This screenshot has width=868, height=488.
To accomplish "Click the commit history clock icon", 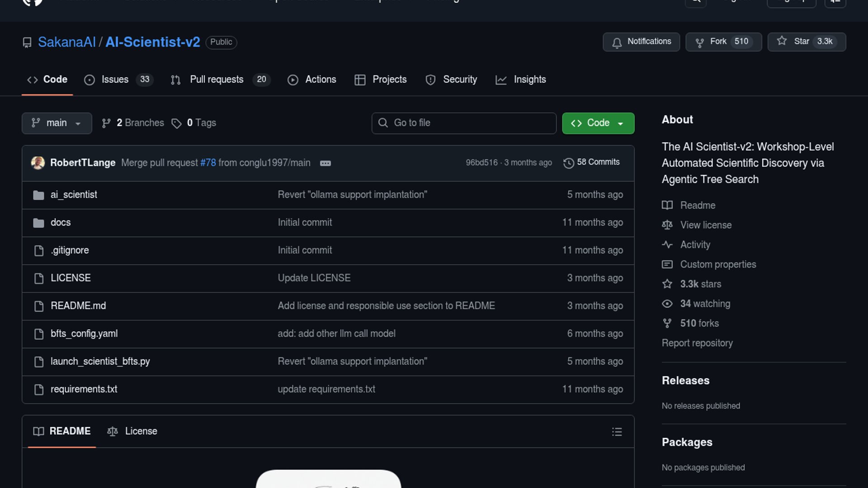I will [568, 163].
